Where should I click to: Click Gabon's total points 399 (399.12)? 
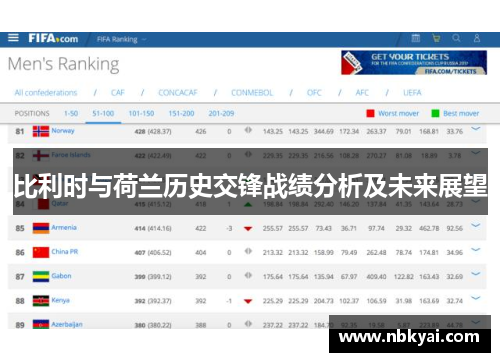point(153,277)
